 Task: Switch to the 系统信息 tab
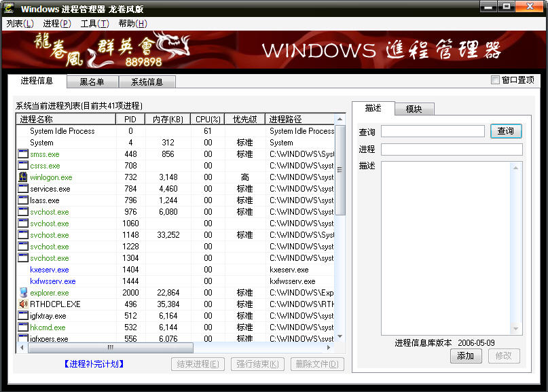(x=148, y=82)
